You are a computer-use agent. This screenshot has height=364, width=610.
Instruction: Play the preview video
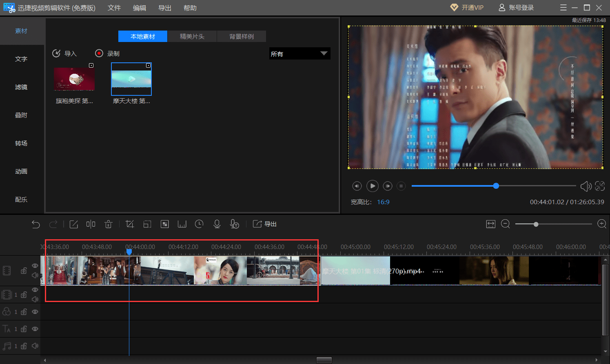coord(372,186)
